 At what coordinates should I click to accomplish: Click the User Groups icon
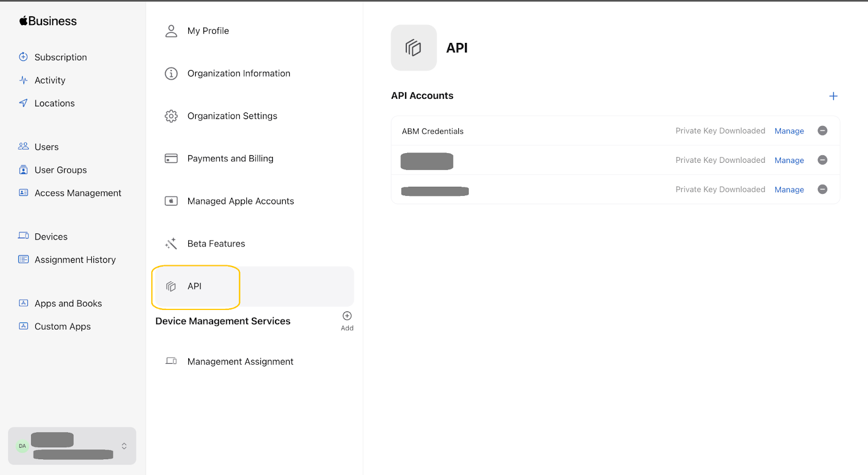pos(23,170)
